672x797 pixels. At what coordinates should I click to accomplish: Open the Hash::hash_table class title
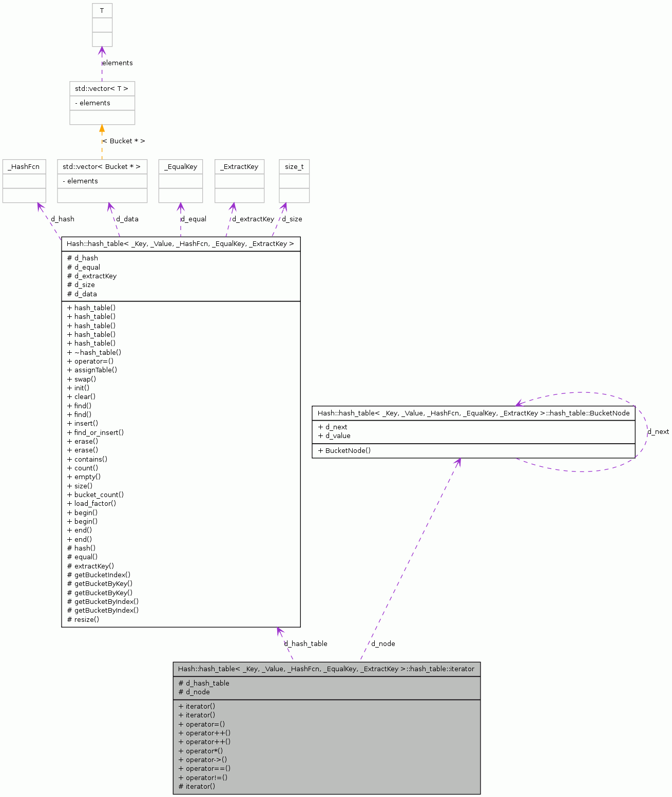tap(181, 244)
